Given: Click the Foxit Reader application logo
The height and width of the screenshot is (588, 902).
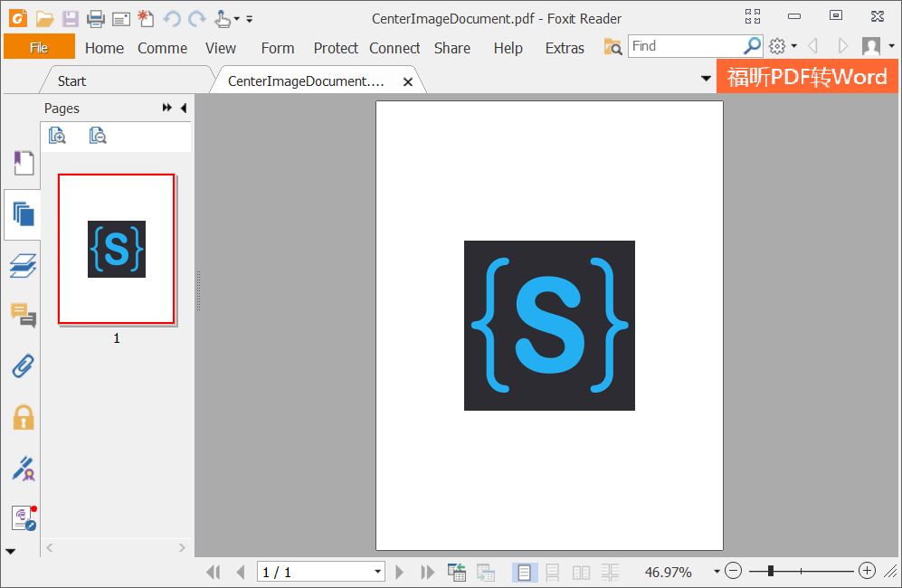Looking at the screenshot, I should point(18,18).
